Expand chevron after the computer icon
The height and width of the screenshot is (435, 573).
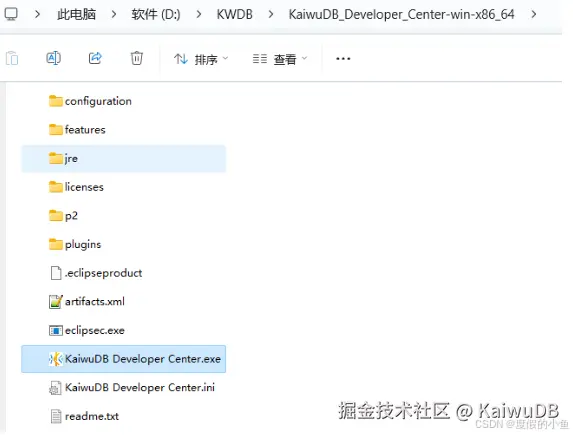pos(37,15)
